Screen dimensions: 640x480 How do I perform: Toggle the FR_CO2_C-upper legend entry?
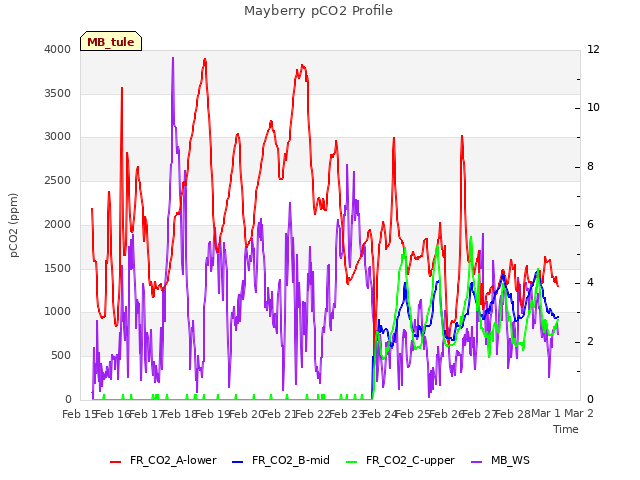point(400,460)
